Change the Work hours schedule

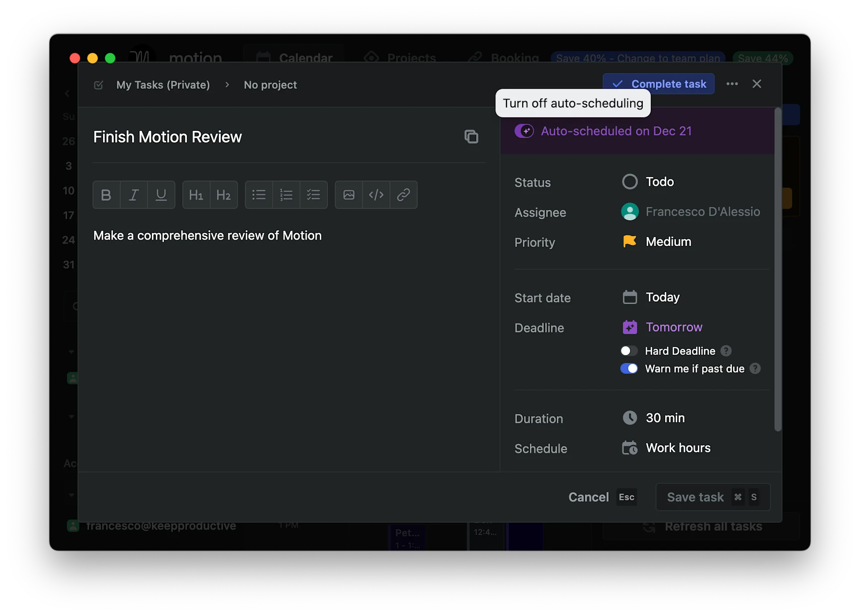[x=666, y=448]
